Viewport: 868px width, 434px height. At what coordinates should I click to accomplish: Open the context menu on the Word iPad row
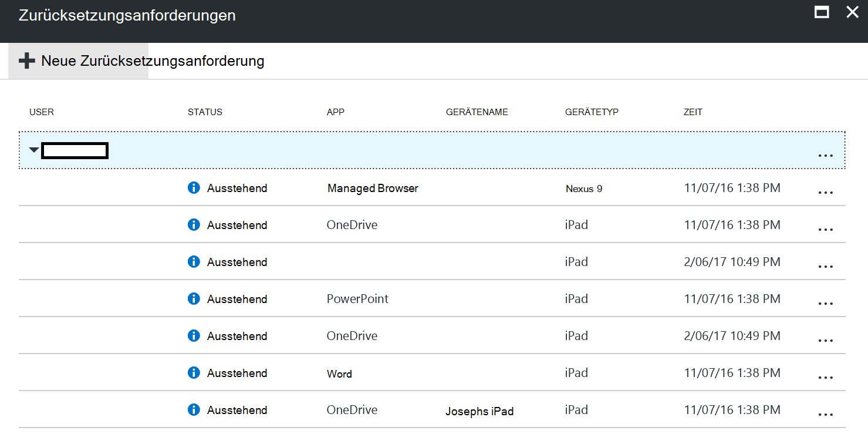coord(826,377)
